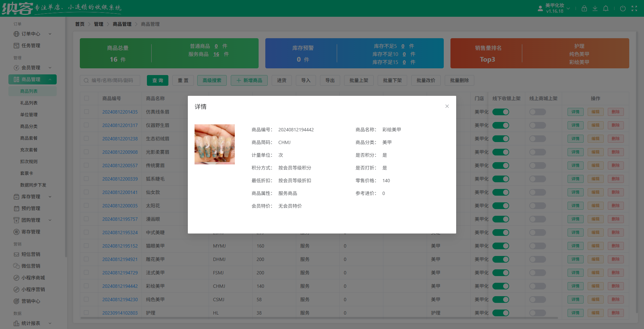Open 小程序商城 in the sidebar
The width and height of the screenshot is (644, 329).
point(32,277)
